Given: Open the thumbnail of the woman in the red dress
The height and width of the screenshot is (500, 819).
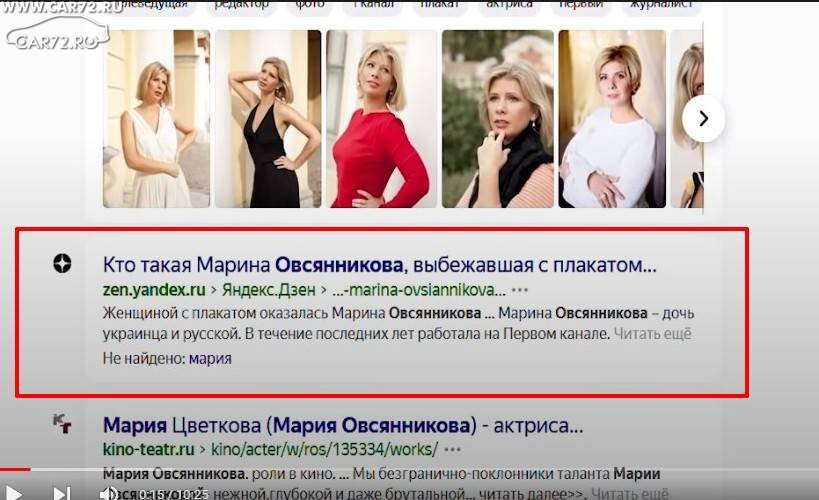Looking at the screenshot, I should click(381, 119).
